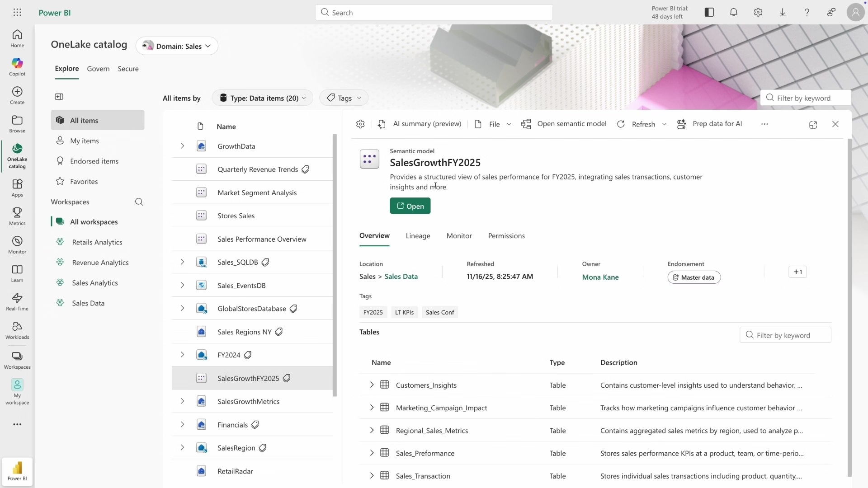The height and width of the screenshot is (488, 868).
Task: Open Browse folder icon
Action: [17, 120]
